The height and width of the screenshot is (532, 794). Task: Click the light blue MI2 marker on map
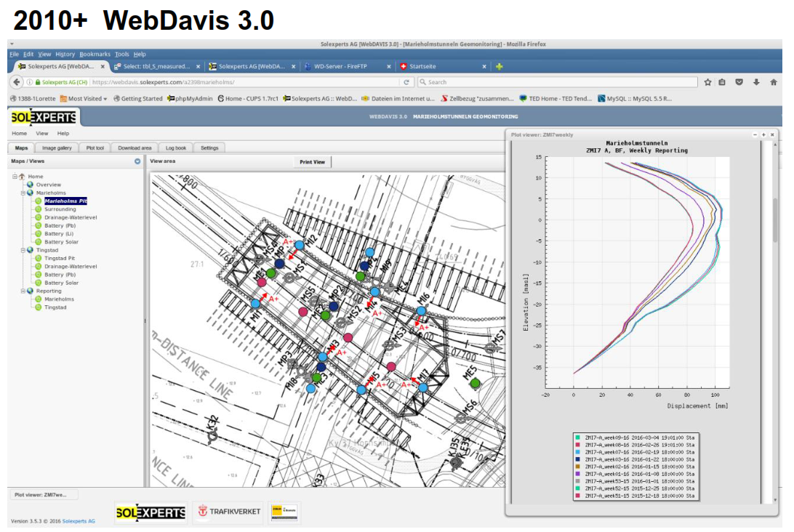(300, 245)
